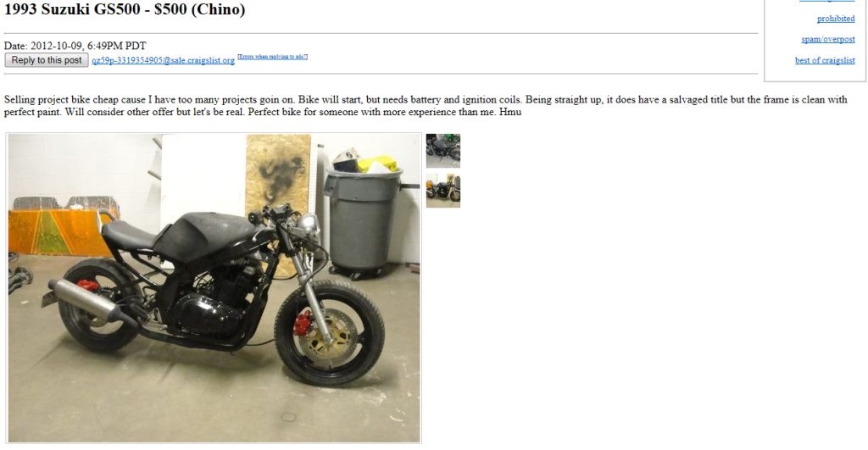Select the first motorcycle thumbnail
The width and height of the screenshot is (868, 450).
click(442, 151)
